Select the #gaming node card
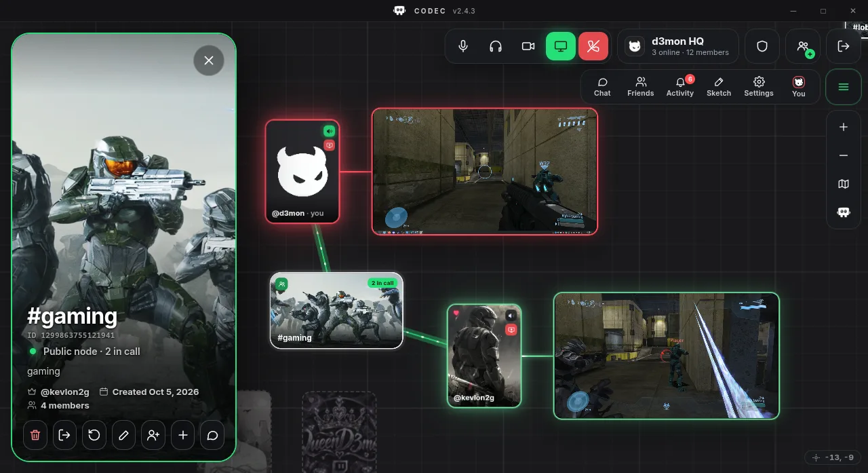This screenshot has height=473, width=868. click(336, 311)
